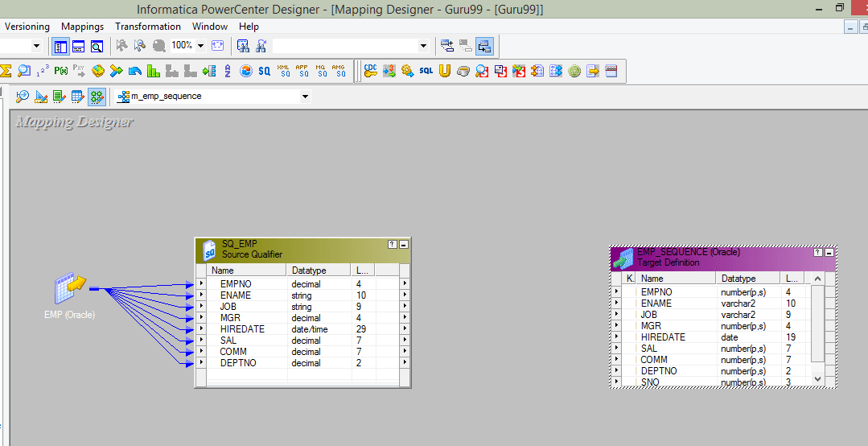
Task: Toggle the Mapping Designer tool button
Action: (x=97, y=97)
